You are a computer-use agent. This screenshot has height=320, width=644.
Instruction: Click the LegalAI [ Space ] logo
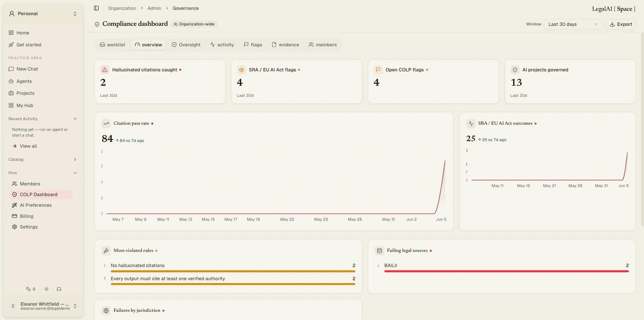pyautogui.click(x=614, y=9)
